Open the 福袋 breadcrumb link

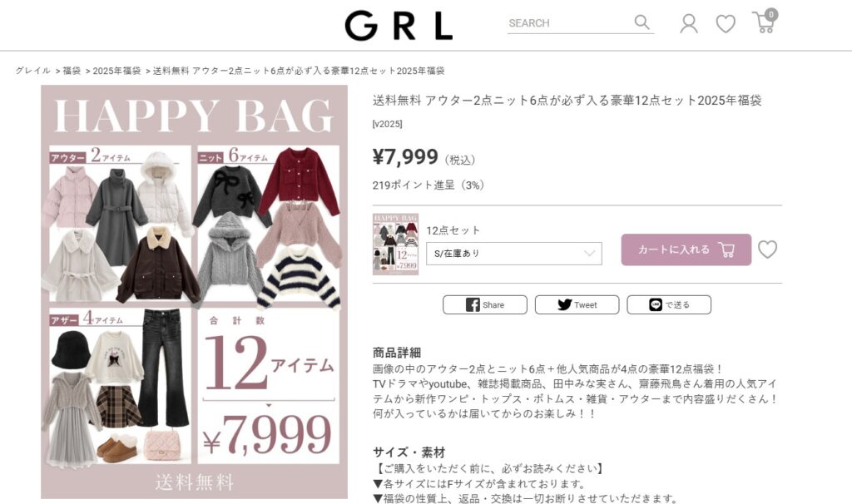point(72,71)
